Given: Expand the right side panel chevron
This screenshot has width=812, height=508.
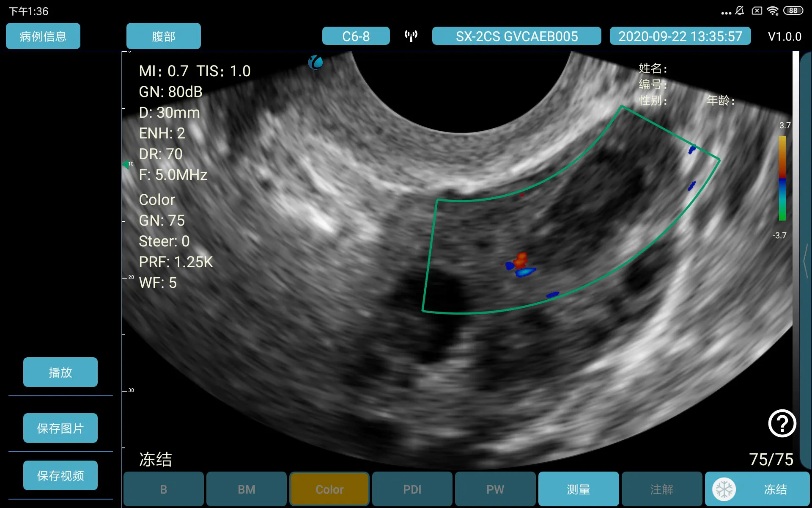Looking at the screenshot, I should pyautogui.click(x=806, y=260).
